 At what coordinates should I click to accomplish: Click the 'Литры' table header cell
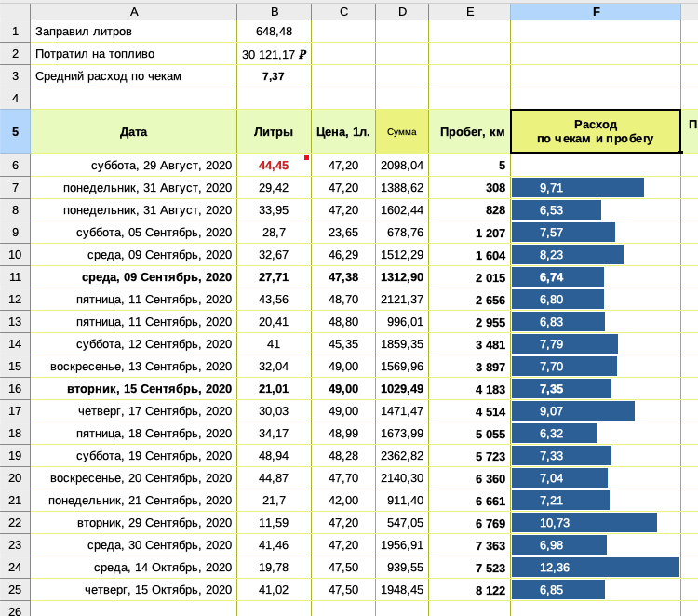[x=274, y=132]
